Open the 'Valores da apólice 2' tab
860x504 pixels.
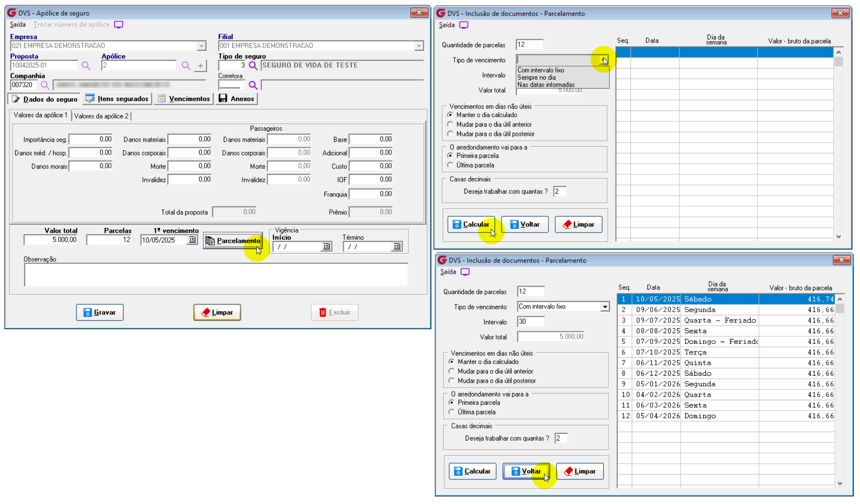[101, 116]
